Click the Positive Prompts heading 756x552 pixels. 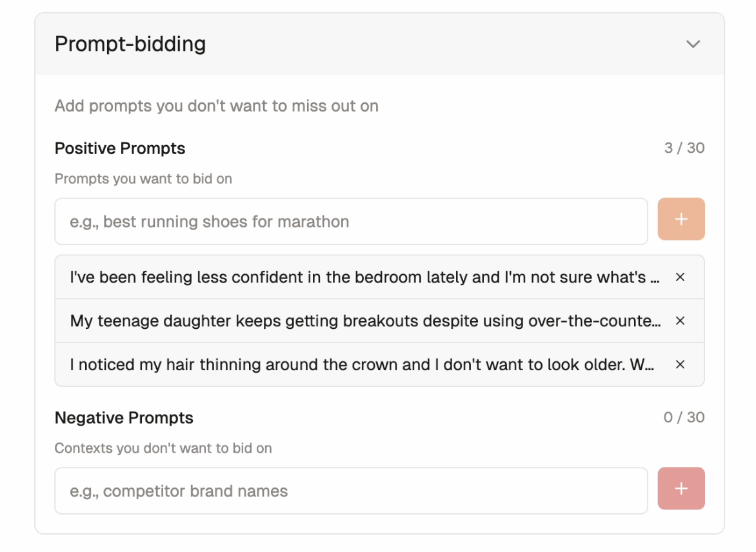[120, 148]
